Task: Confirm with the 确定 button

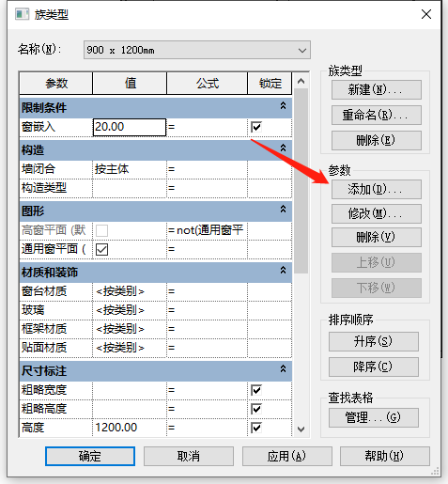Action: click(90, 456)
